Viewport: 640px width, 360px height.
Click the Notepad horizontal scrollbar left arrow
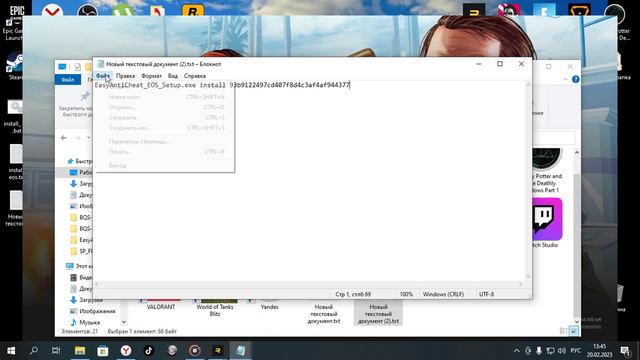click(x=97, y=284)
